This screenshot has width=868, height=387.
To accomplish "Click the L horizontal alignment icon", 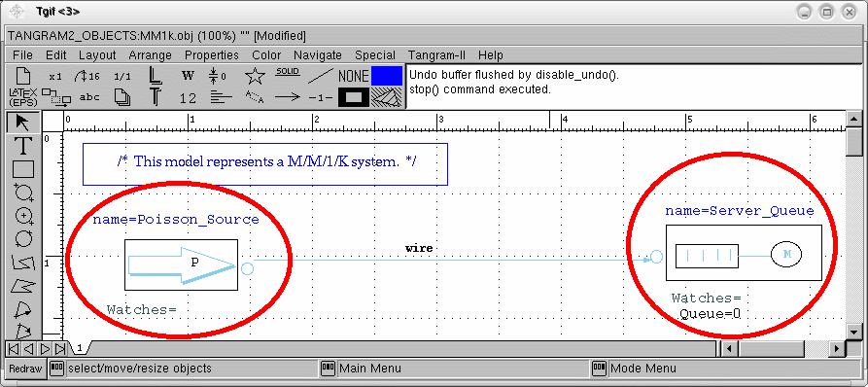I will pos(156,76).
